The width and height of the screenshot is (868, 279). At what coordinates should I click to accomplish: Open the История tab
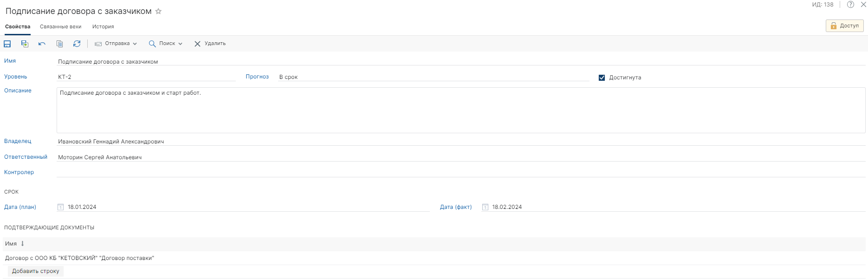coord(103,26)
